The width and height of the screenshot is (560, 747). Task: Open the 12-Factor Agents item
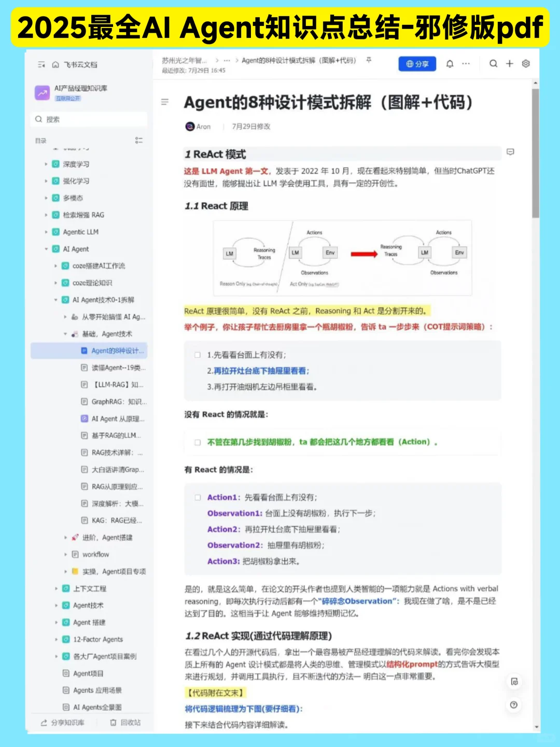97,640
